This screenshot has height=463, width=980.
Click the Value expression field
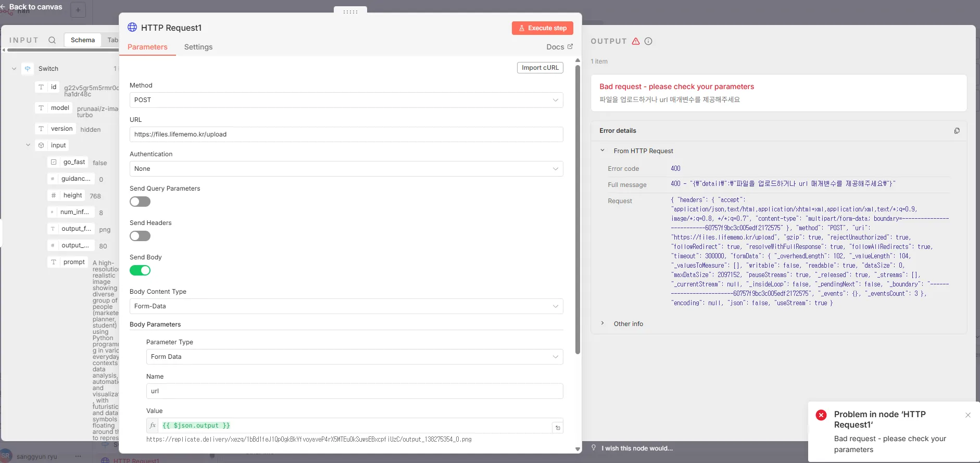click(x=355, y=426)
